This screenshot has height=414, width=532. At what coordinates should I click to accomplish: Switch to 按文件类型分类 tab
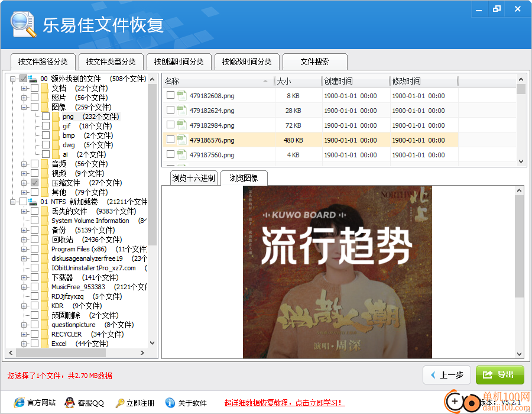[x=111, y=62]
